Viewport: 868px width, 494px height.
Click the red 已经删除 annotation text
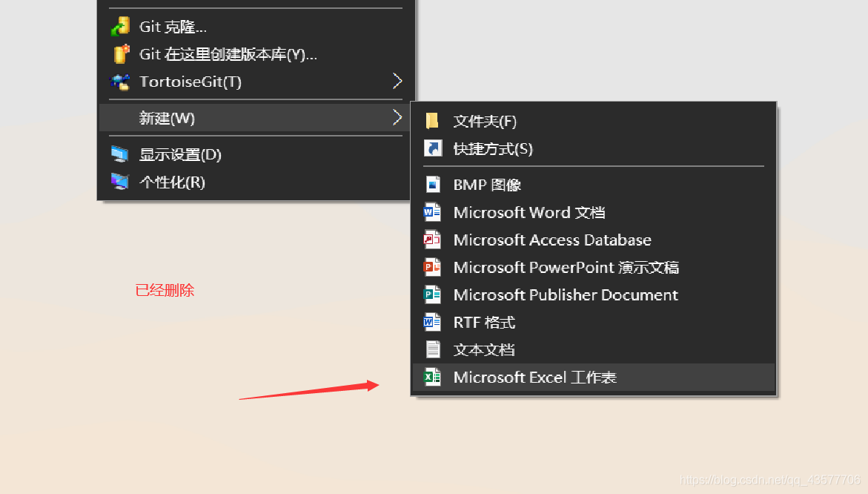point(165,290)
